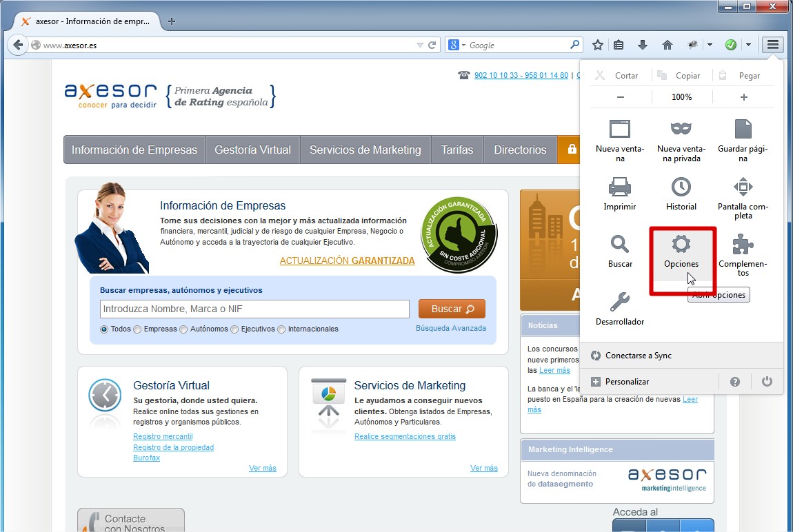This screenshot has height=532, width=793.
Task: Save the page with Guardar página
Action: 743,141
